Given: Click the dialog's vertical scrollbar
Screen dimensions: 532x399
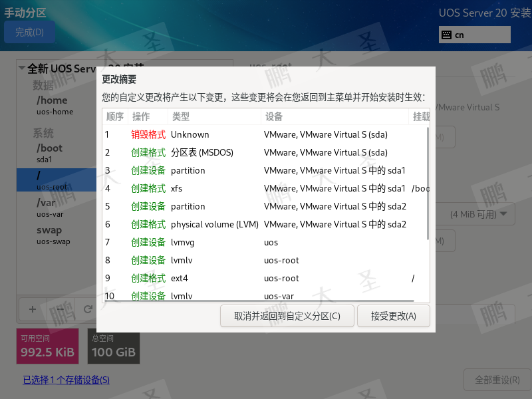Looking at the screenshot, I should 428,184.
